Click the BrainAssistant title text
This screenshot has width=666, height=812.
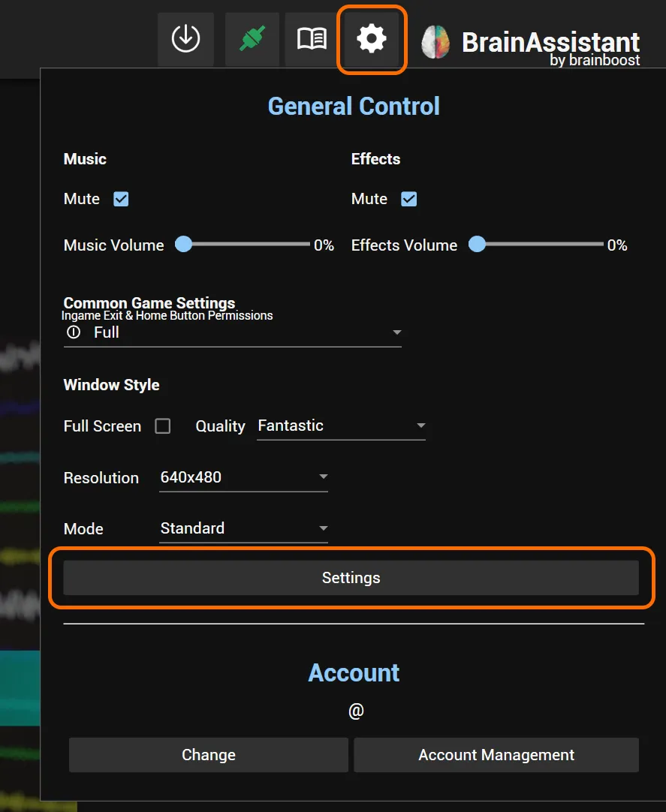pyautogui.click(x=550, y=42)
